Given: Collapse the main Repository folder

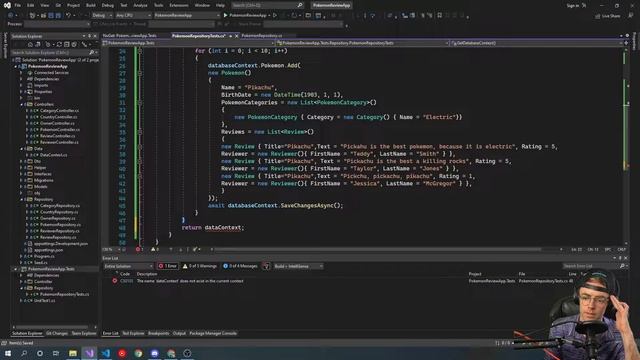Looking at the screenshot, I should point(22,199).
